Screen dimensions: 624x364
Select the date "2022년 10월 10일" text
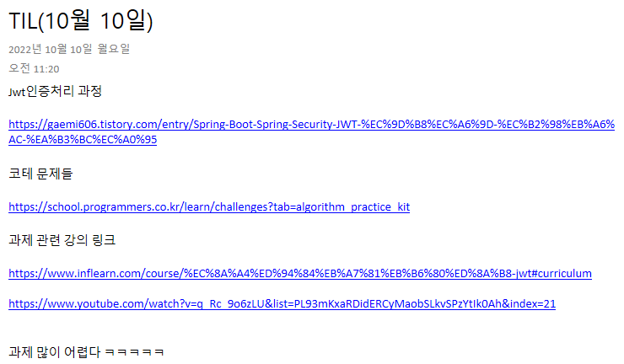50,50
